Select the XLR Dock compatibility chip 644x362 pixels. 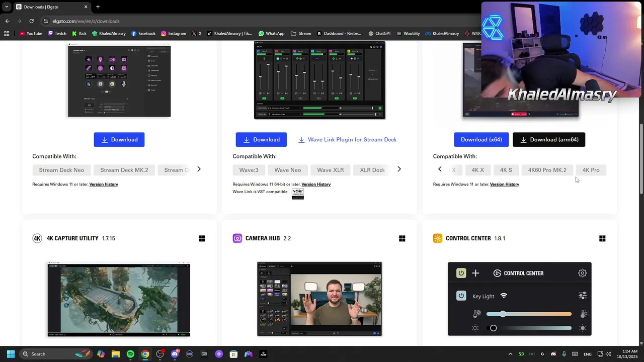click(x=372, y=170)
